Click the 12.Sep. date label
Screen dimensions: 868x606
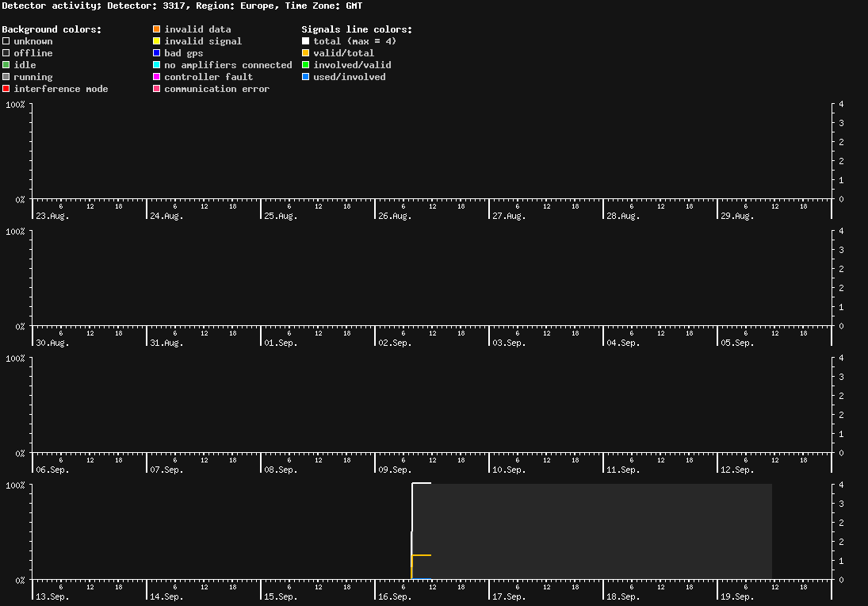coord(737,470)
